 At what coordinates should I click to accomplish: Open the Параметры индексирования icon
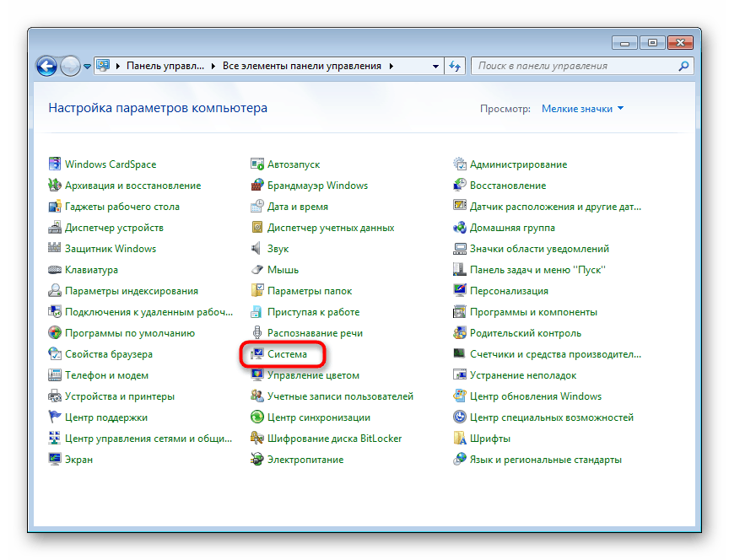tap(54, 290)
